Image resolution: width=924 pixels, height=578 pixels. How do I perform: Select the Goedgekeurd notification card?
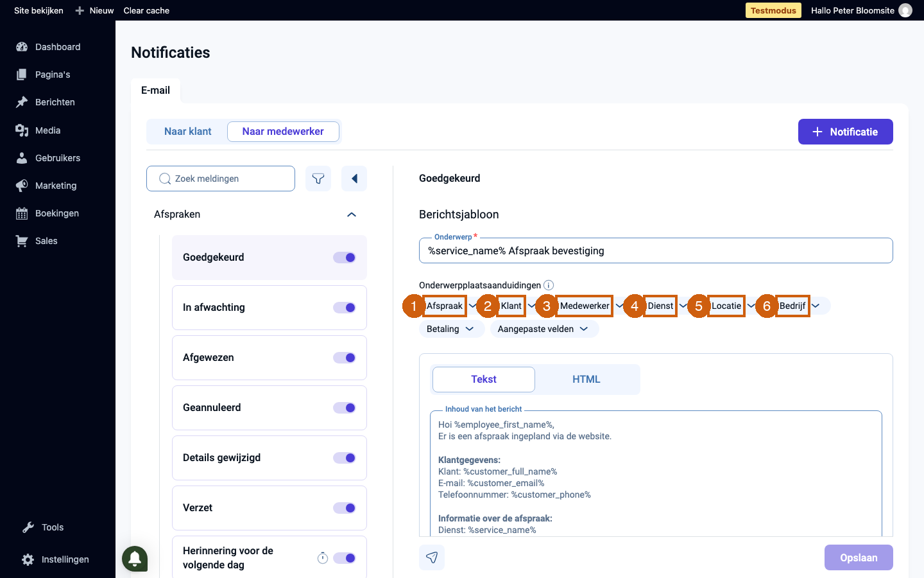[269, 258]
